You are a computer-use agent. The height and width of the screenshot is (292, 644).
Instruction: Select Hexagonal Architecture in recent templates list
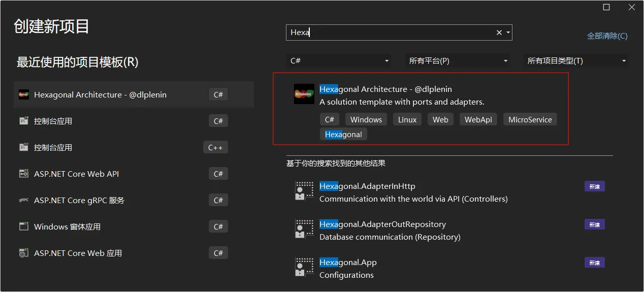pos(134,94)
